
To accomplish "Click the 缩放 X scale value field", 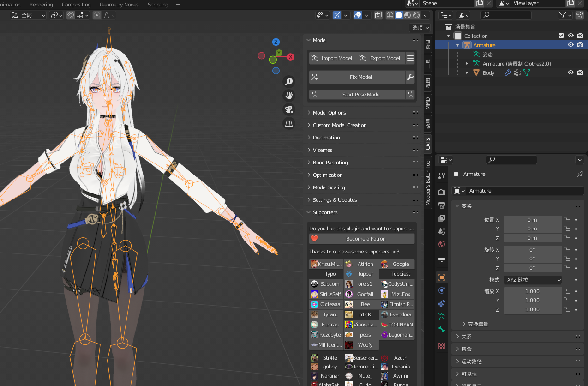I will (x=533, y=291).
